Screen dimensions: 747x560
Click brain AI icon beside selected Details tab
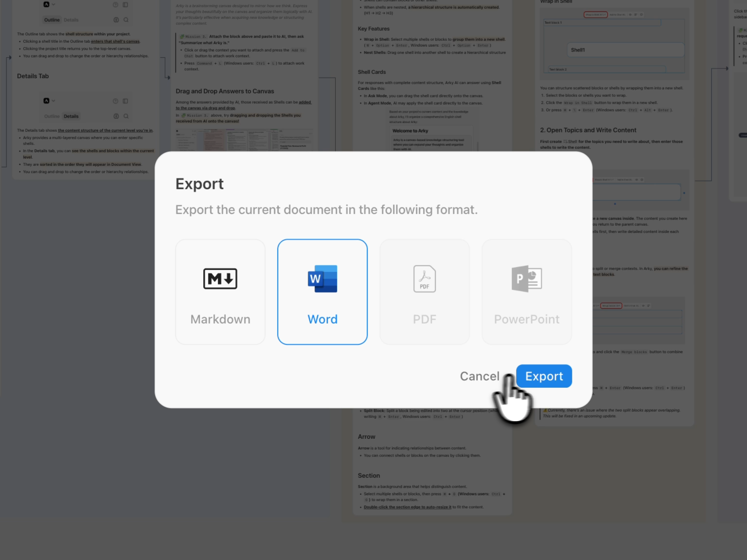(x=116, y=116)
